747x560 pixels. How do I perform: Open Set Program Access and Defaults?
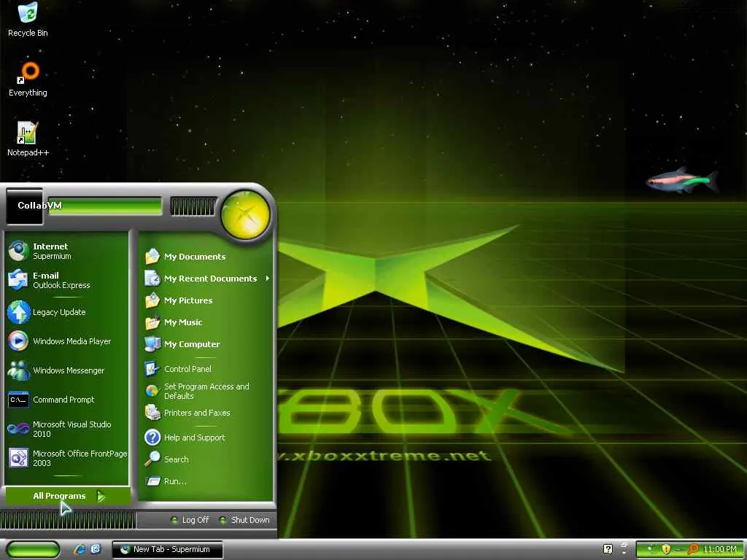click(x=206, y=391)
